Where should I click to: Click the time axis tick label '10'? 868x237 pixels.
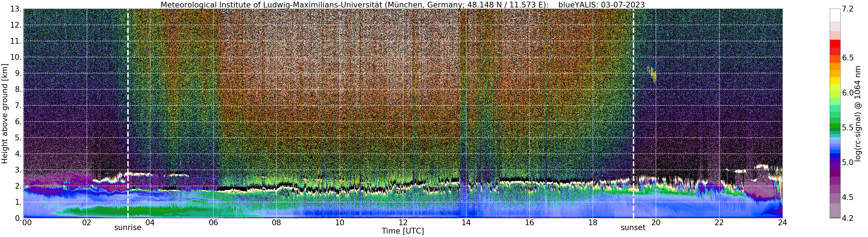tap(340, 223)
